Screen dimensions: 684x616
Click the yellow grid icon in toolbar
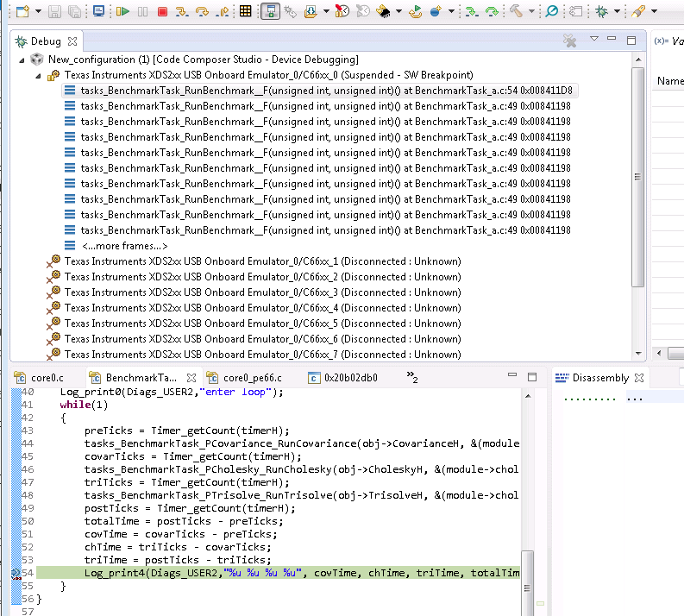click(246, 11)
